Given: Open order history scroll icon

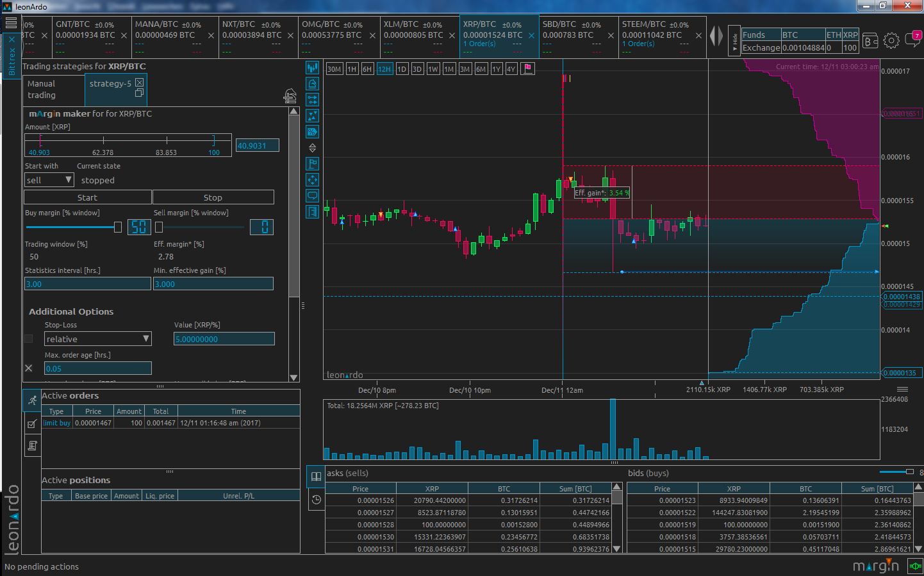Looking at the screenshot, I should point(32,445).
